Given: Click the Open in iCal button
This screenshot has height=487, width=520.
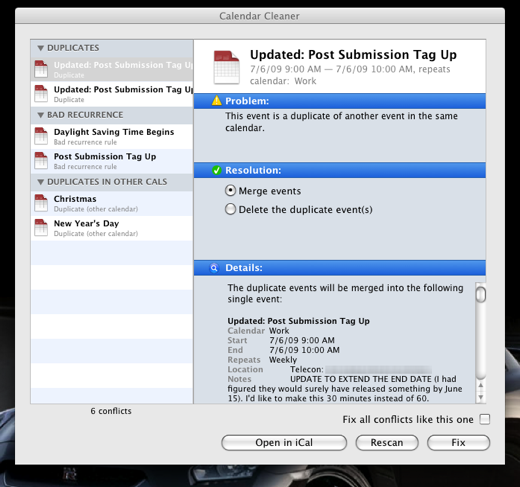Looking at the screenshot, I should coord(284,443).
